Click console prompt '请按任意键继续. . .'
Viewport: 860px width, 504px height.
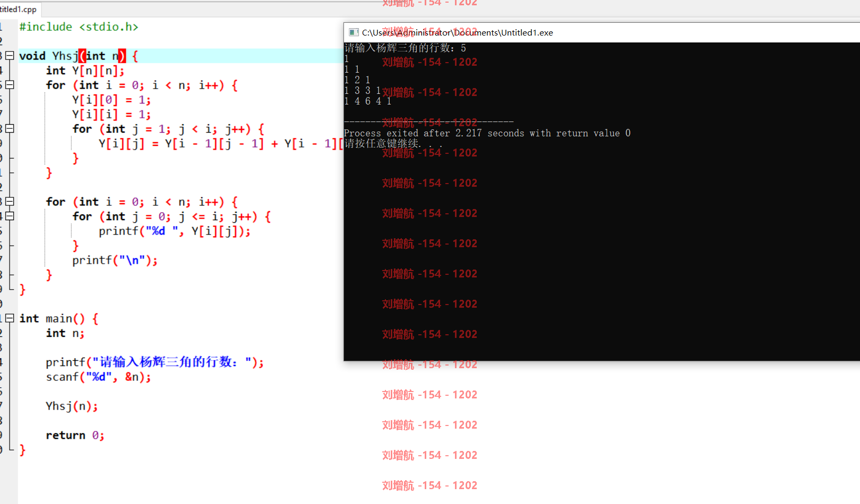pyautogui.click(x=393, y=144)
